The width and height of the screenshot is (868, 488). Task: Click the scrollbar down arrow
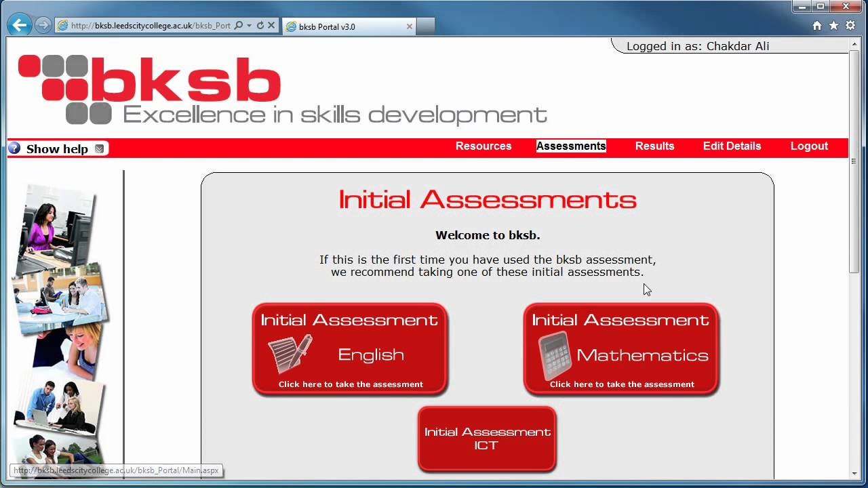pyautogui.click(x=854, y=473)
